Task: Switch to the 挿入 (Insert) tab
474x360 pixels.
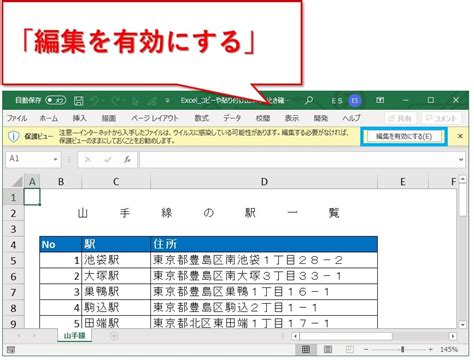Action: pos(80,118)
